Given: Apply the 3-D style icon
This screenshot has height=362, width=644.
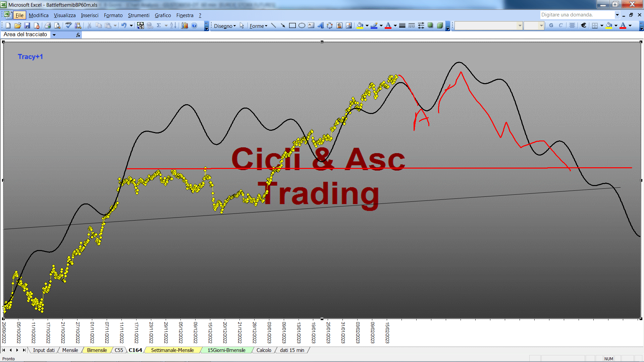Looking at the screenshot, I should point(440,25).
